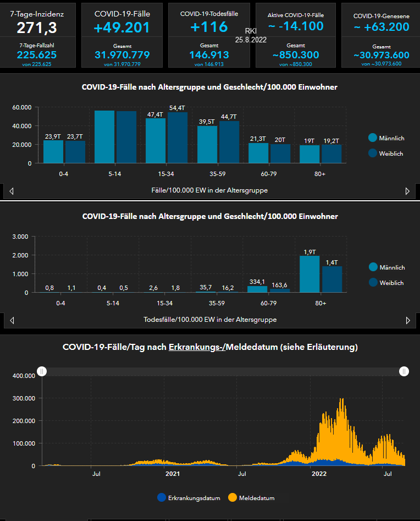The width and height of the screenshot is (420, 521).
Task: Click right arrow in Todesfälle/100.000 EW panel
Action: point(407,320)
